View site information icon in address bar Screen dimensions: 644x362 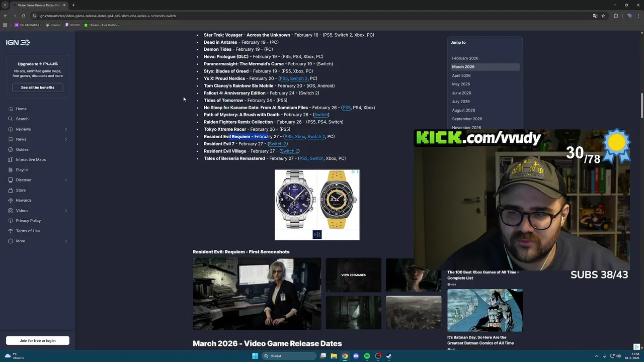click(x=34, y=16)
